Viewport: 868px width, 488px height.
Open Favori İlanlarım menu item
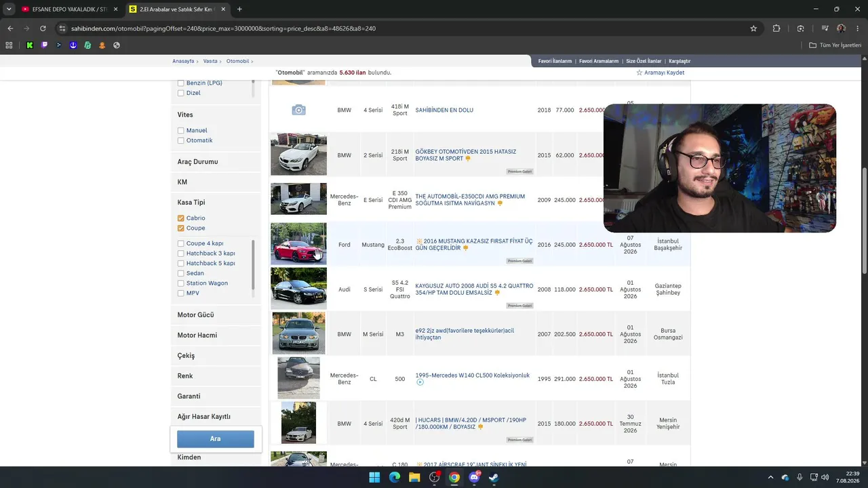(x=555, y=61)
